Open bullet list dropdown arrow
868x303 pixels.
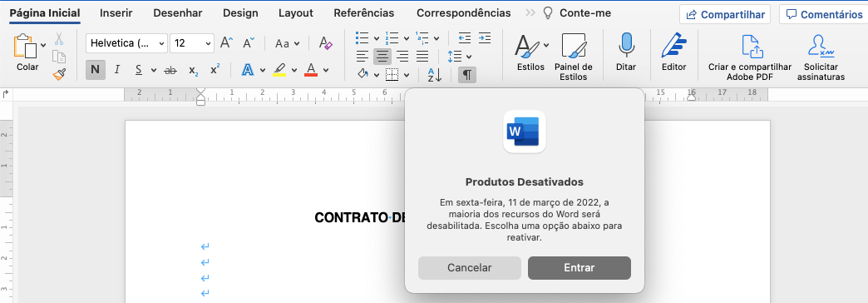[377, 38]
